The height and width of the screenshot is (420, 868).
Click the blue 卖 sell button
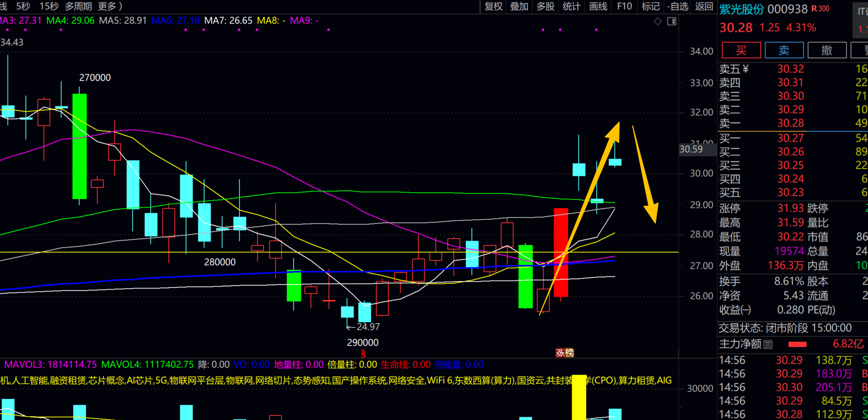pos(784,50)
